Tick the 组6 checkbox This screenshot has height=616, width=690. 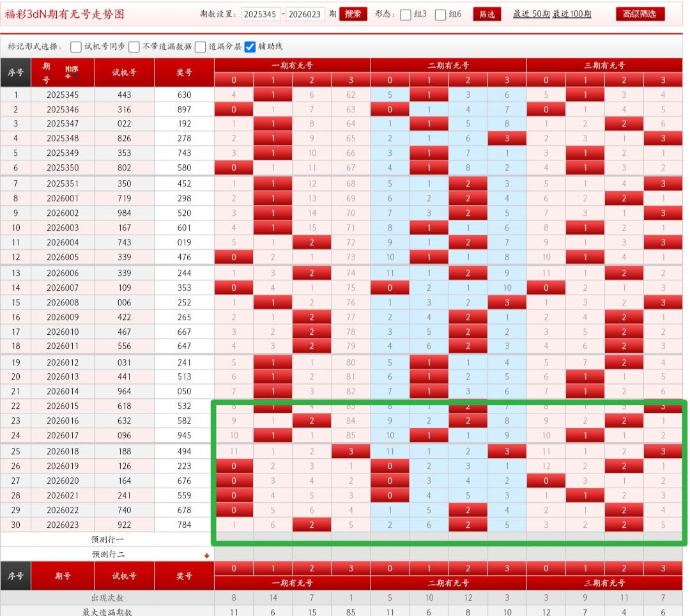(x=440, y=15)
